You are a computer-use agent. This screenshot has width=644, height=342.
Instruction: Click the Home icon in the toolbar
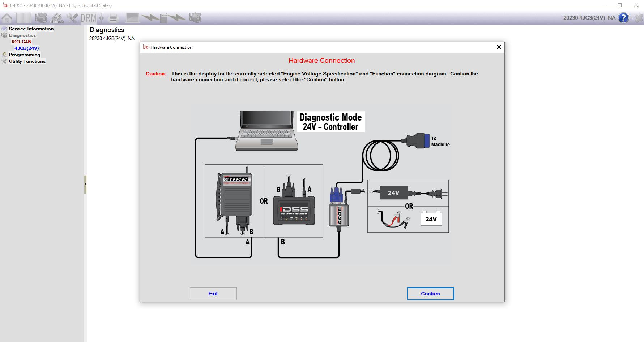7,18
